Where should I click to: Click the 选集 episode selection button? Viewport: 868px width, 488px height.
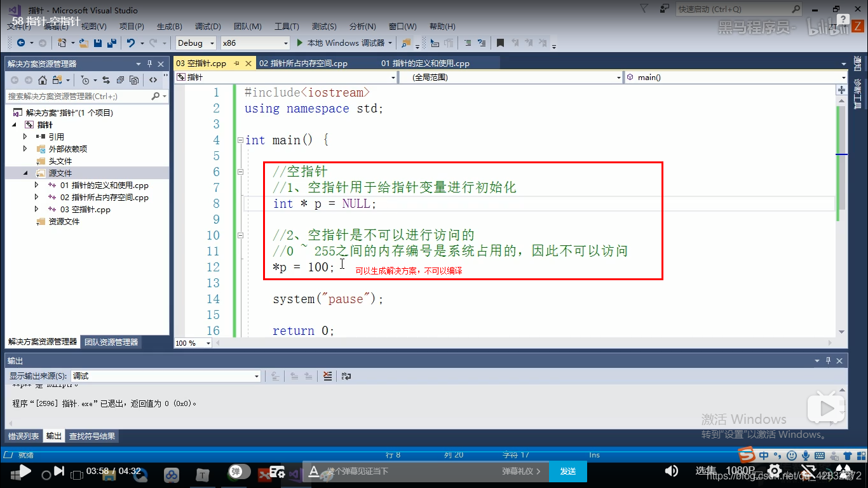coord(705,471)
